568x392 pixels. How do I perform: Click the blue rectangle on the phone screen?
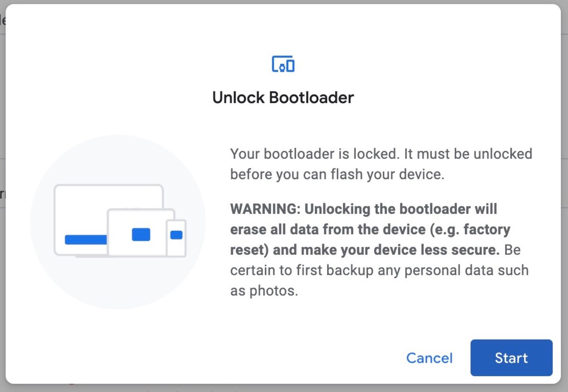point(176,235)
